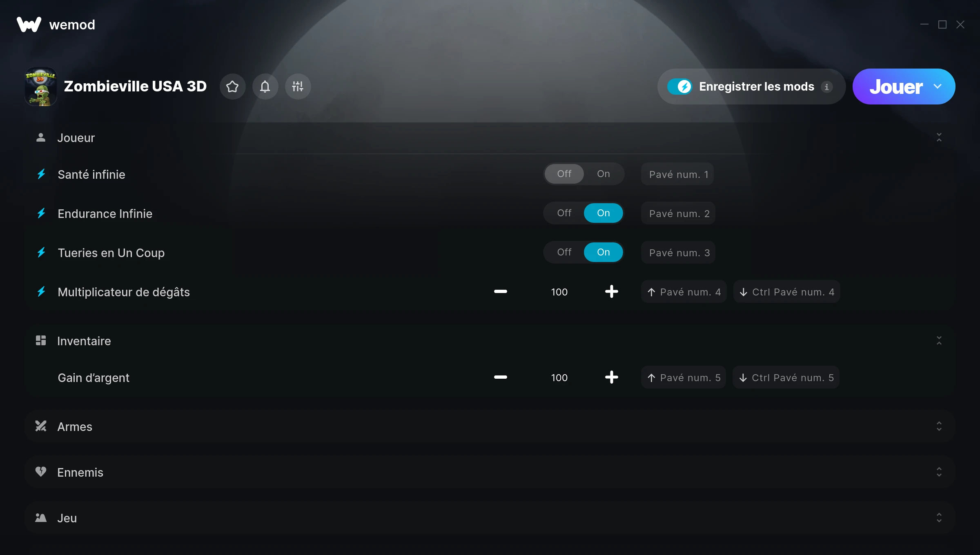980x555 pixels.
Task: Click the Pavé num. 1 hotkey button
Action: point(677,174)
